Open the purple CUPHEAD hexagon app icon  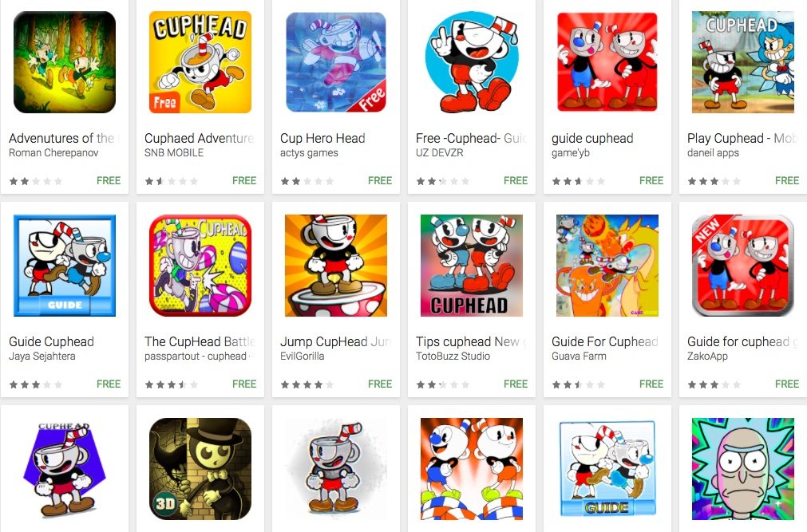click(65, 469)
